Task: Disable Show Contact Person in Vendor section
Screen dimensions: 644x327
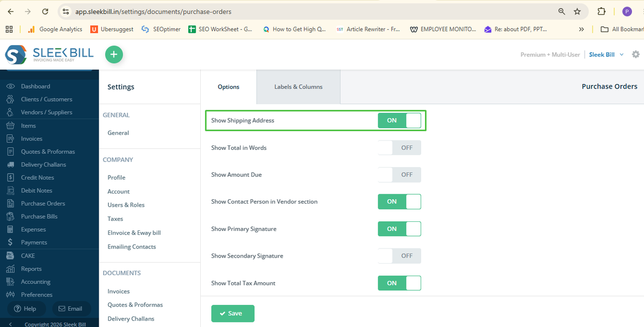Action: coord(399,202)
